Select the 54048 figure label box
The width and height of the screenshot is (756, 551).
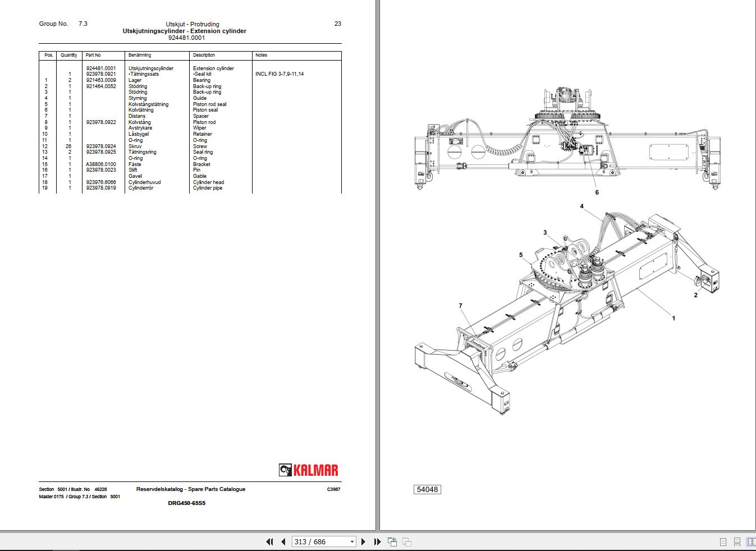coord(427,489)
